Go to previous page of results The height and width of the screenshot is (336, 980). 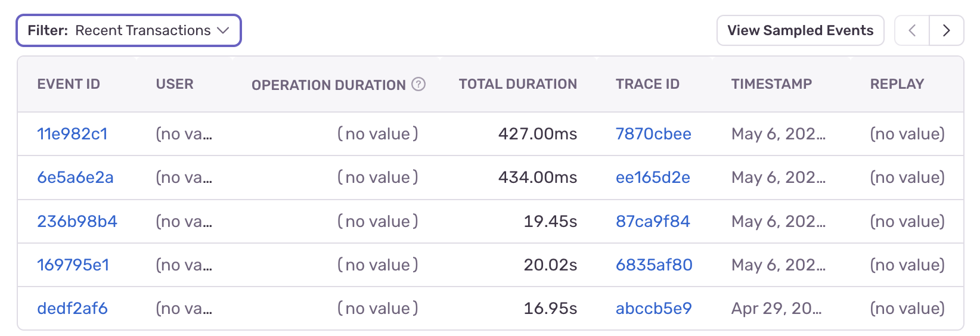(x=912, y=30)
